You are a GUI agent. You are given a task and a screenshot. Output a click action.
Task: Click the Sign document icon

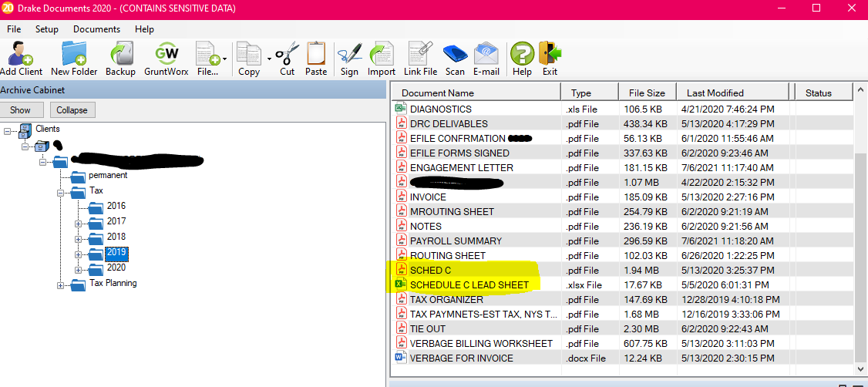(x=349, y=59)
